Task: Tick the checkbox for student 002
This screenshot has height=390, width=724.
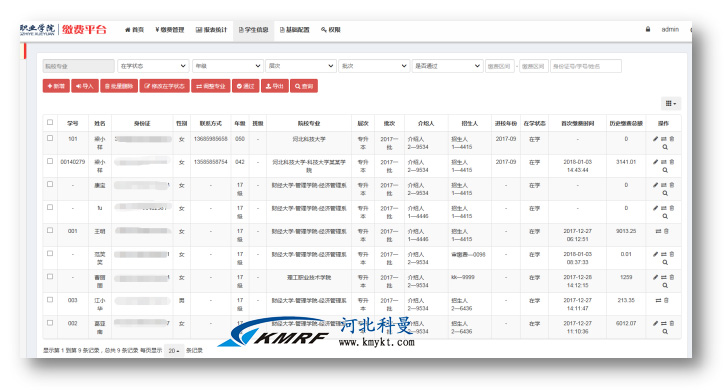Action: (x=50, y=323)
